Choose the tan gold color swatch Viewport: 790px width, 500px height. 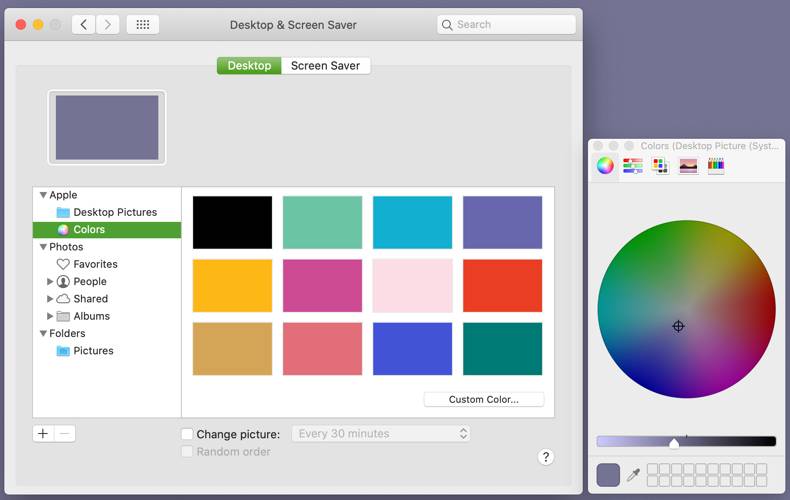(x=232, y=349)
